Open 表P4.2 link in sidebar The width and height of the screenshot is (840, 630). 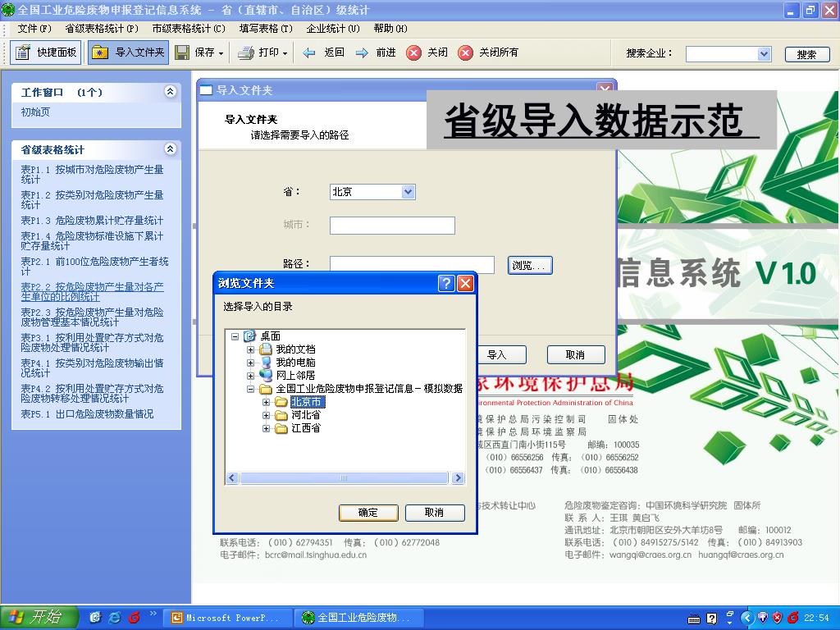(x=92, y=393)
